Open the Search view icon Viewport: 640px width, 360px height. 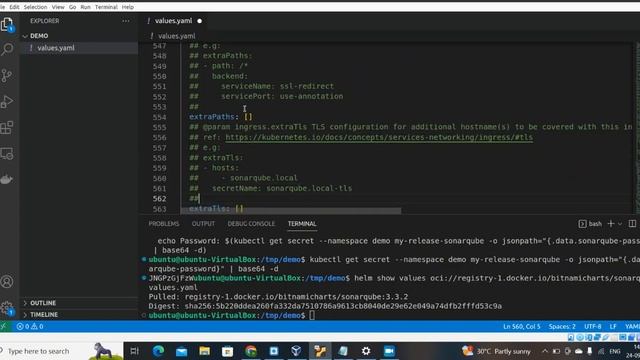point(7,49)
